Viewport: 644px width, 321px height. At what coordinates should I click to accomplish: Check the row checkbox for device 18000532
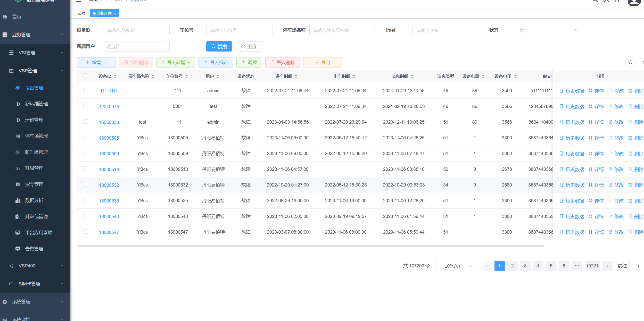(x=86, y=184)
